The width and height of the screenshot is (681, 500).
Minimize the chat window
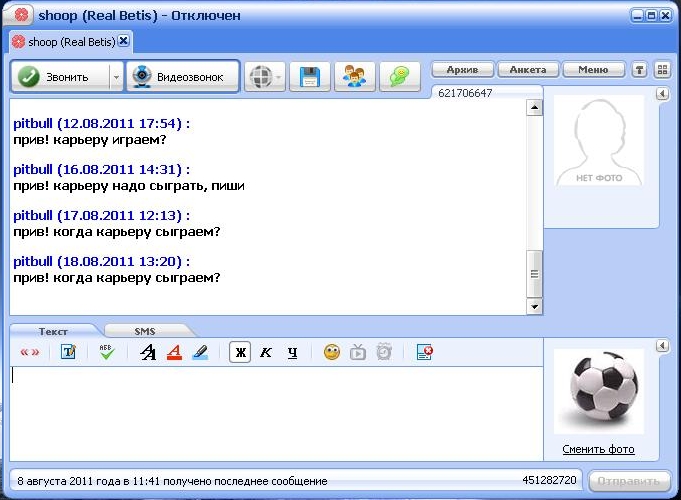[x=637, y=16]
